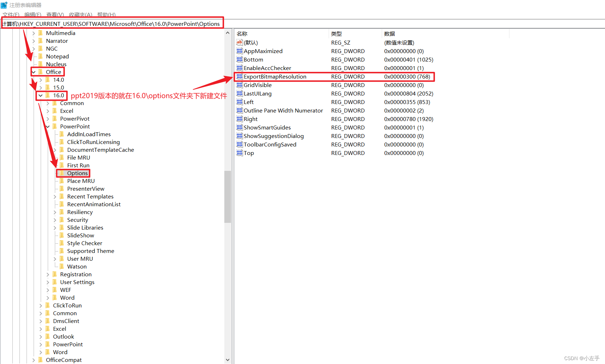The image size is (605, 364).
Task: Click the DWORD icon beside EnableAccChecker
Action: click(x=240, y=68)
